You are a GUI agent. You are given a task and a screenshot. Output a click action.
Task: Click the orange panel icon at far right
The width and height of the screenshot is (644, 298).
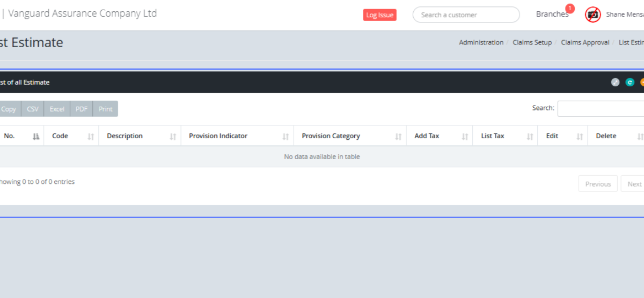tap(642, 83)
